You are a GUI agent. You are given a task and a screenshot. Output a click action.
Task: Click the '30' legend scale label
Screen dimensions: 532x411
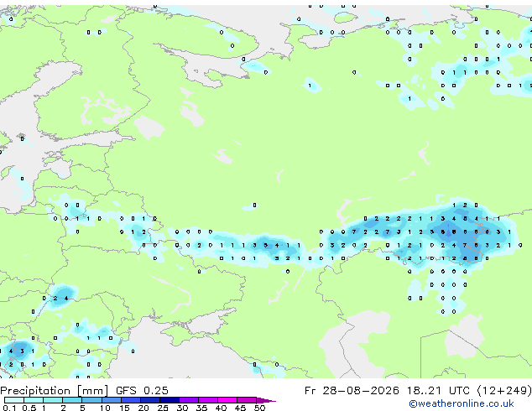[182, 408]
